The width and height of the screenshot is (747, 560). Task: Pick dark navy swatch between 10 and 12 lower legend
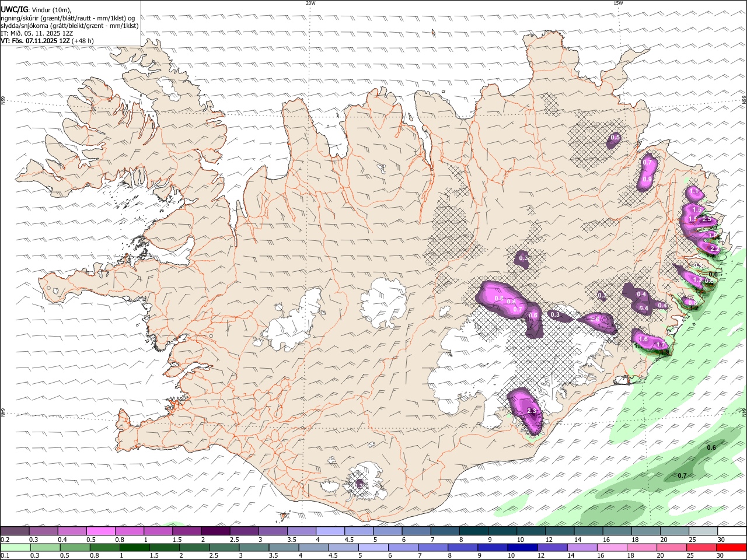click(x=522, y=547)
